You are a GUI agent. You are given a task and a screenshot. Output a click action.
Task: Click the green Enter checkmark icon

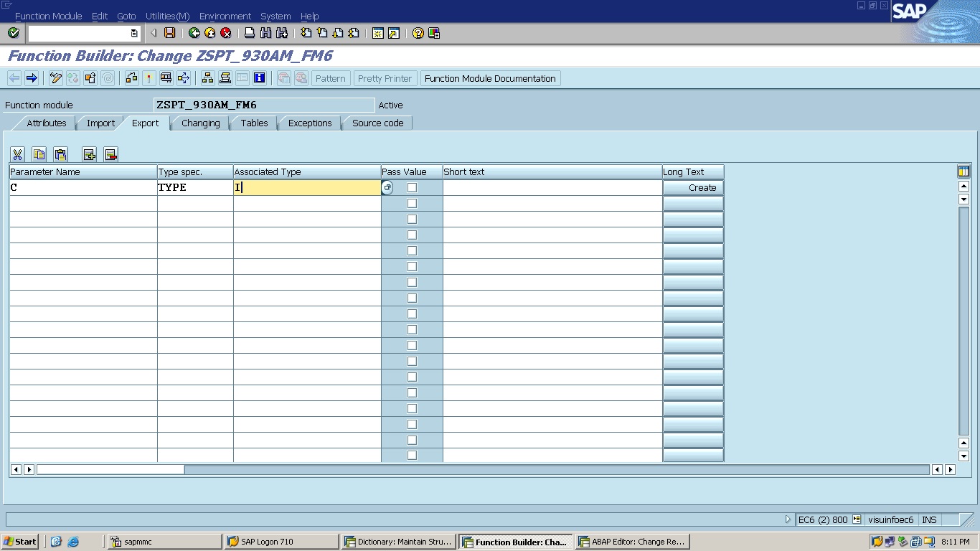(x=13, y=33)
